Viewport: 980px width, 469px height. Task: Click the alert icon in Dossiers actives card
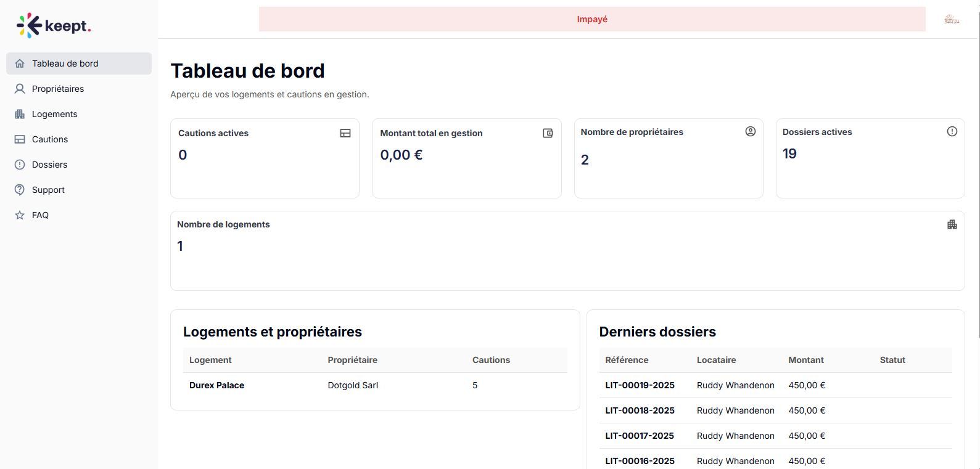(952, 131)
